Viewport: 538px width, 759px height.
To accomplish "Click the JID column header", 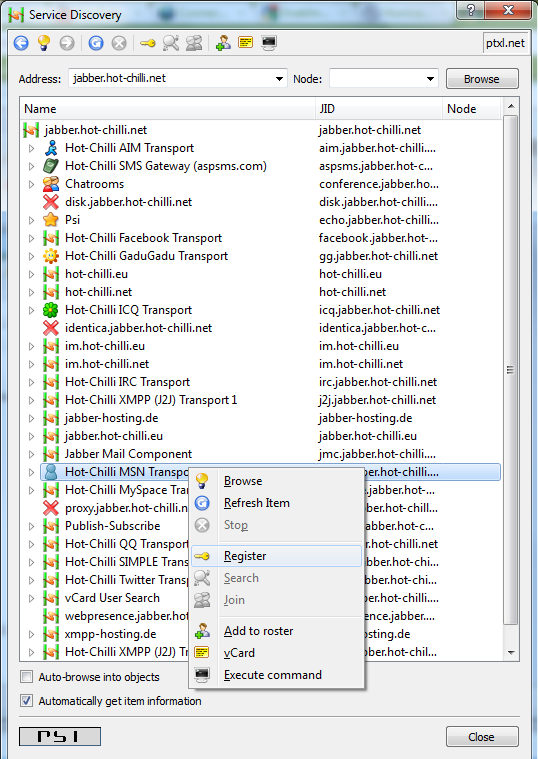I will point(379,109).
